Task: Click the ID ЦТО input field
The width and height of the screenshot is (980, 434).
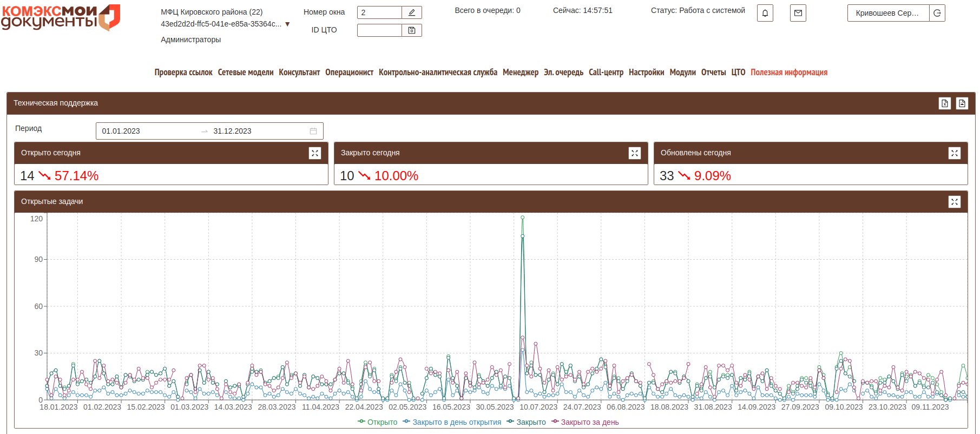Action: click(379, 30)
